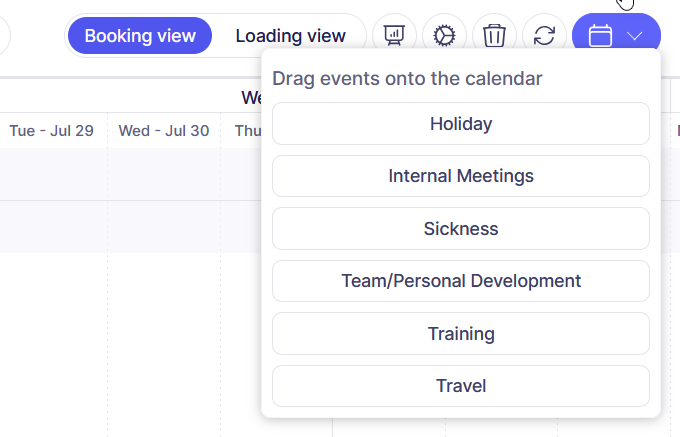Viewport: 680px width, 437px height.
Task: Click the trash delete icon
Action: coord(494,36)
